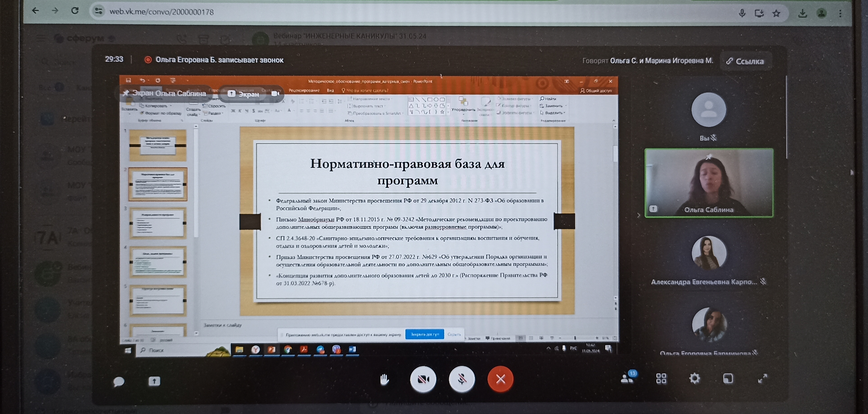
Task: Click Windows Start button in shared screen
Action: (x=128, y=350)
